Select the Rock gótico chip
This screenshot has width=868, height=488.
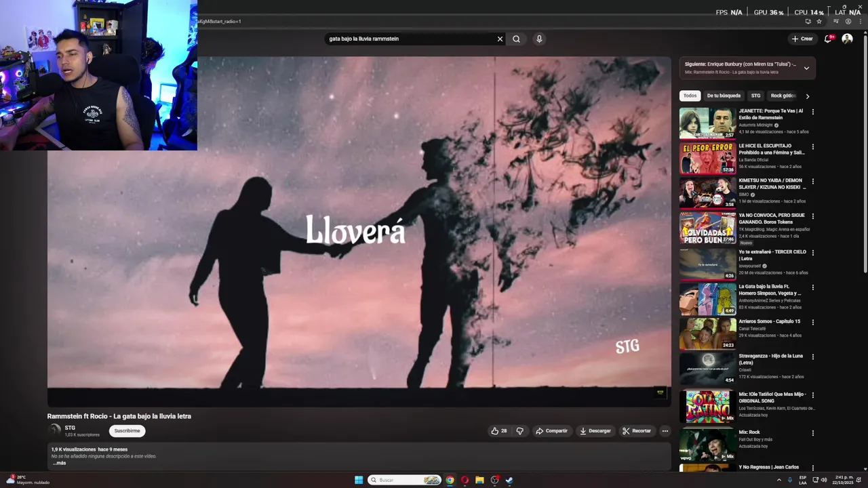pos(783,96)
